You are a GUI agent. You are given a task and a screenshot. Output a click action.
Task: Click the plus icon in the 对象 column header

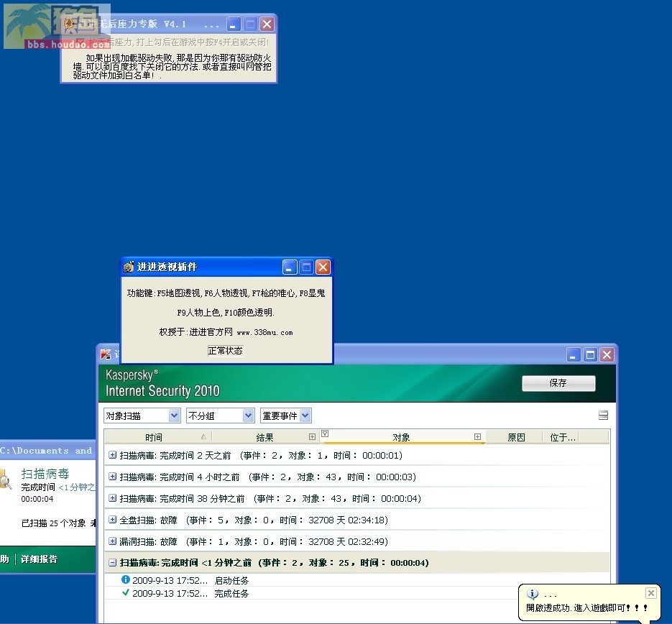pos(477,436)
